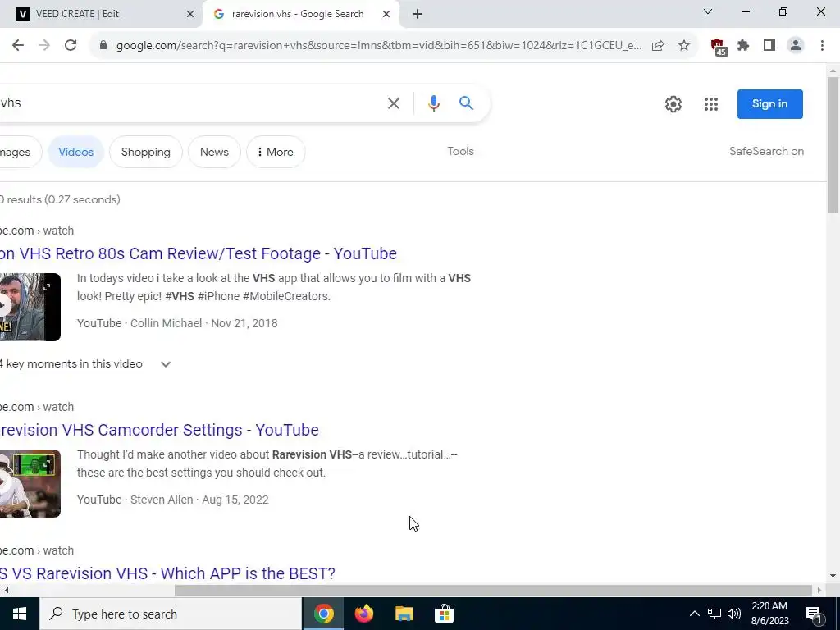Show hidden system tray icons
Image resolution: width=840 pixels, height=630 pixels.
[x=694, y=614]
